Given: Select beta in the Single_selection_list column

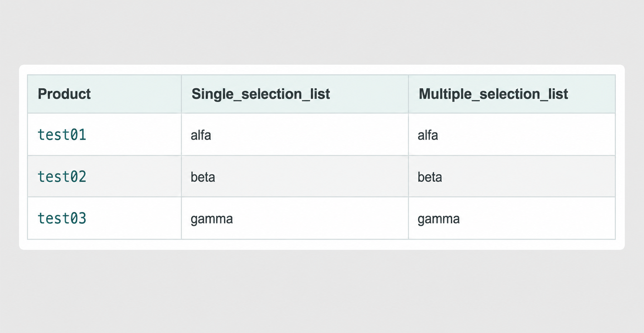Looking at the screenshot, I should (x=203, y=177).
